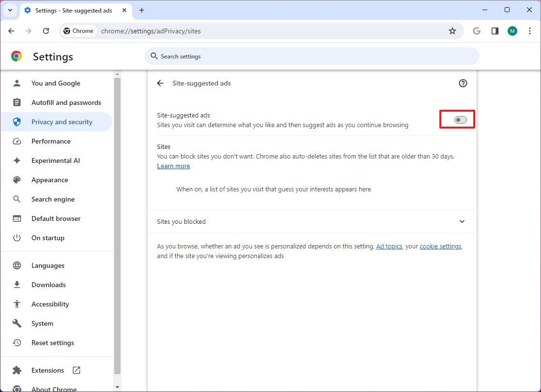The image size is (541, 392).
Task: Open the Ad topics link
Action: click(x=389, y=246)
